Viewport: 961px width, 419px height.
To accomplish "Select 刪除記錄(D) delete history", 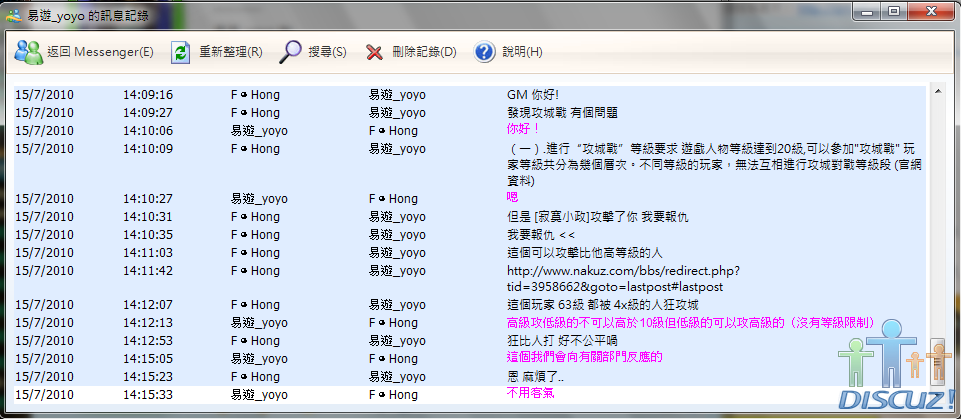I will (411, 52).
